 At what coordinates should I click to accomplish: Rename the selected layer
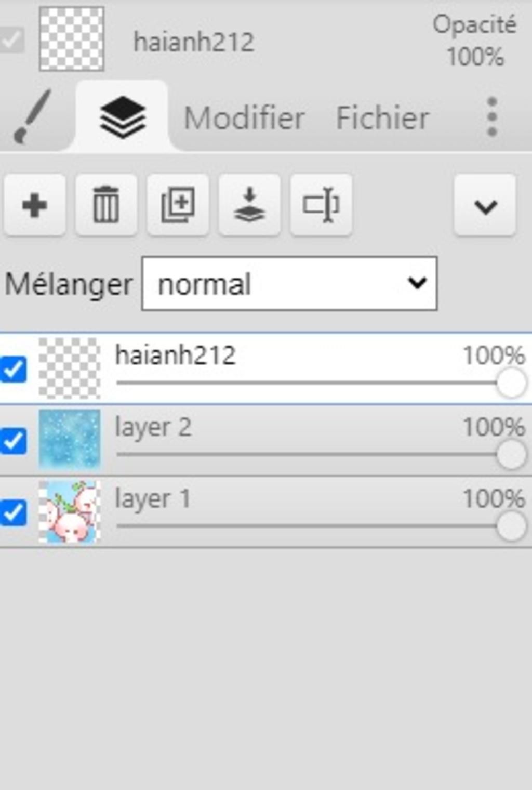coord(321,205)
